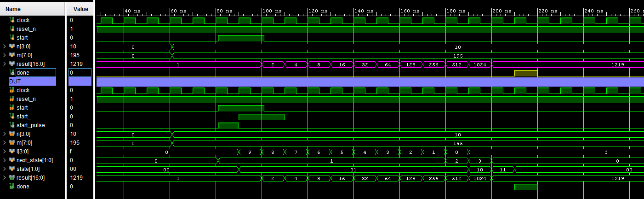Viewport: 644px width, 199px height.
Task: Click the icon of the highlighted done signal
Action: click(12, 73)
